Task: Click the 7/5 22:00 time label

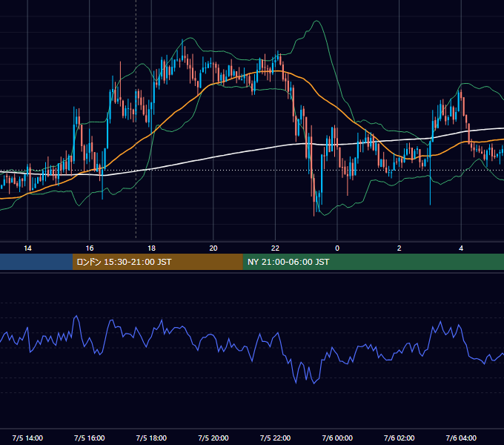Action: click(x=275, y=438)
